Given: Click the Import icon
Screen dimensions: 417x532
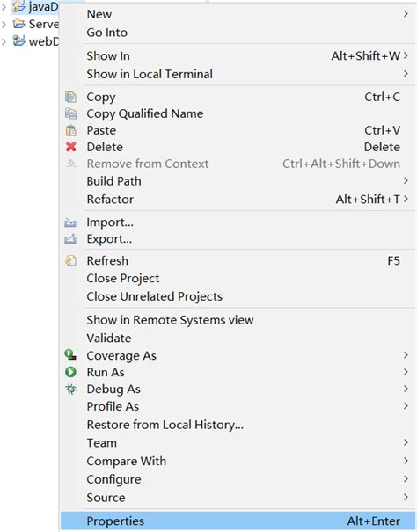Looking at the screenshot, I should [70, 222].
